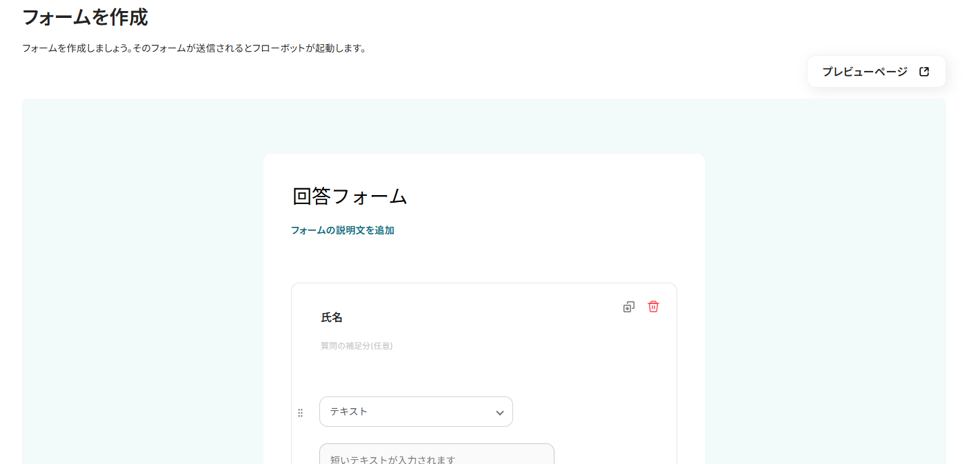Click the description text starting with フォームを作成しましょう
This screenshot has height=464, width=980.
[x=194, y=48]
